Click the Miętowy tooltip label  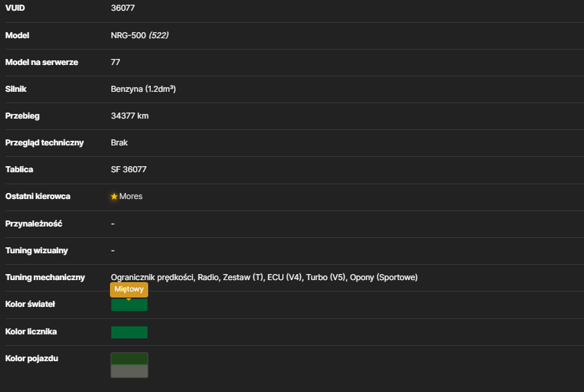click(129, 289)
